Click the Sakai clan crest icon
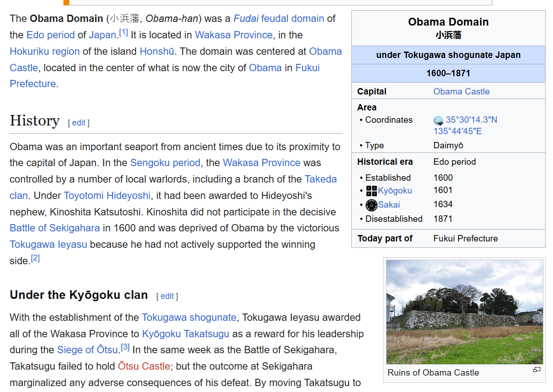The height and width of the screenshot is (392, 553). coord(371,205)
